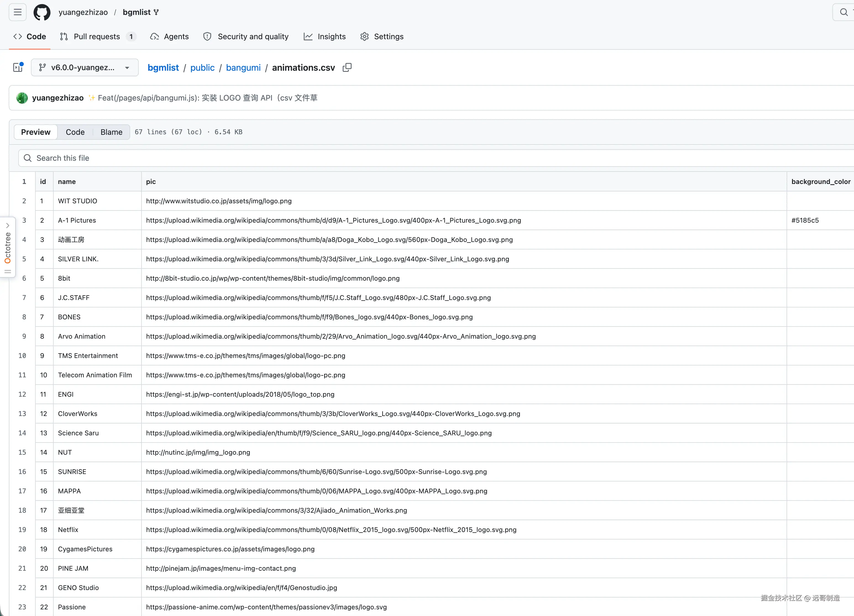
Task: Switch file view to Blame
Action: tap(111, 132)
